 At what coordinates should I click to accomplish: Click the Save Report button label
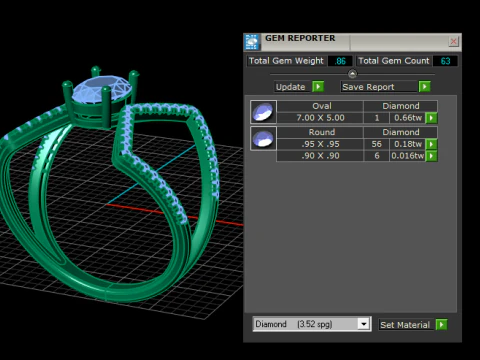pos(369,87)
